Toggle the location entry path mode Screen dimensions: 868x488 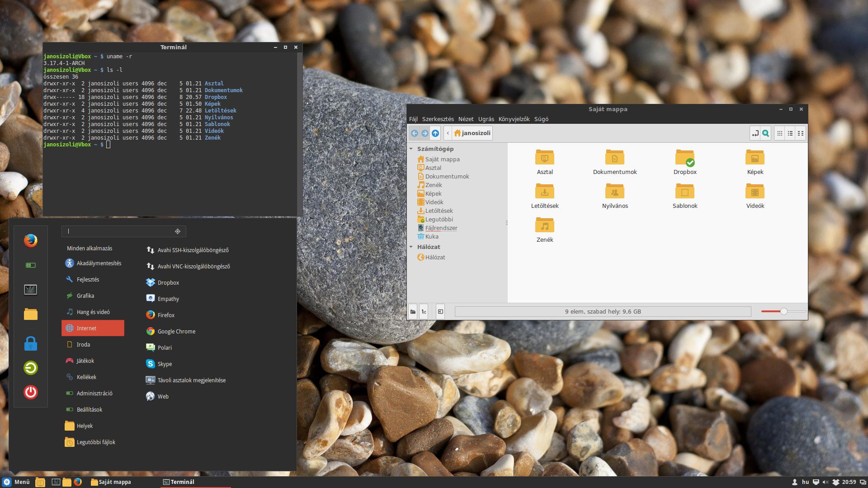755,133
